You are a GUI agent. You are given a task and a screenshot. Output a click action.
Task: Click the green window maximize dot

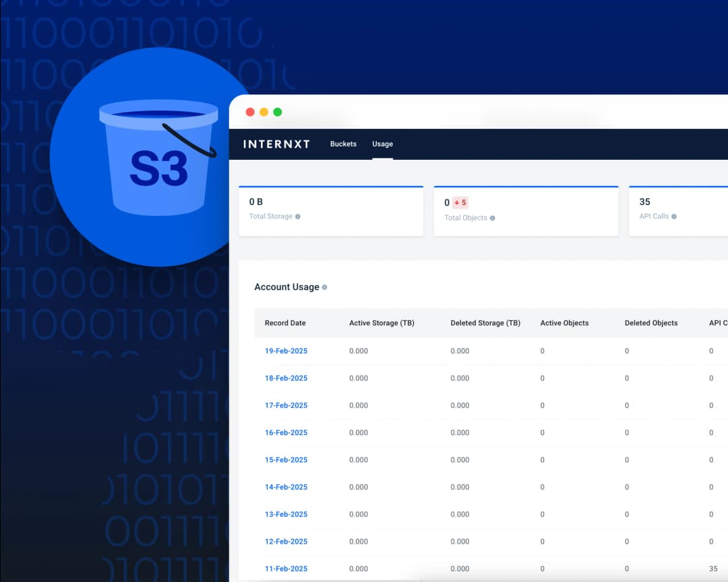click(x=278, y=112)
